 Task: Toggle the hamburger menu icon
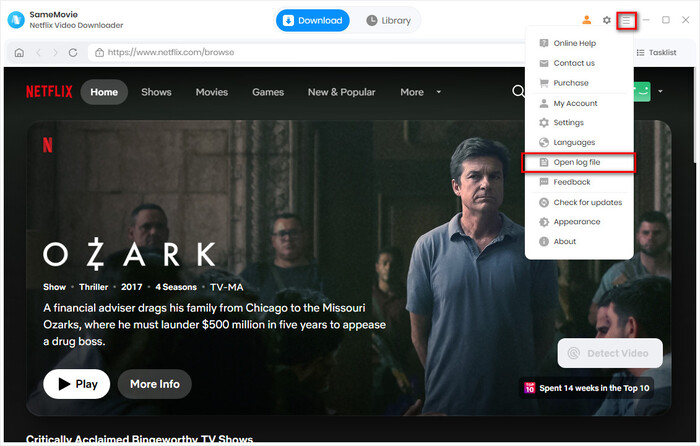[x=626, y=21]
